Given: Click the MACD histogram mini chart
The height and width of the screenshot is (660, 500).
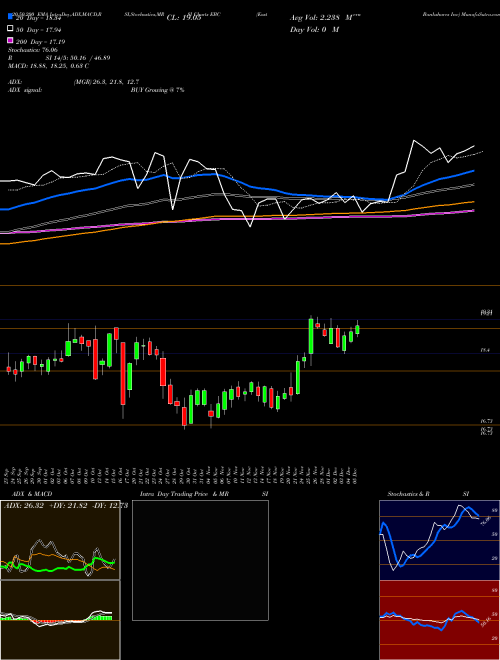Looking at the screenshot, I should 60,620.
